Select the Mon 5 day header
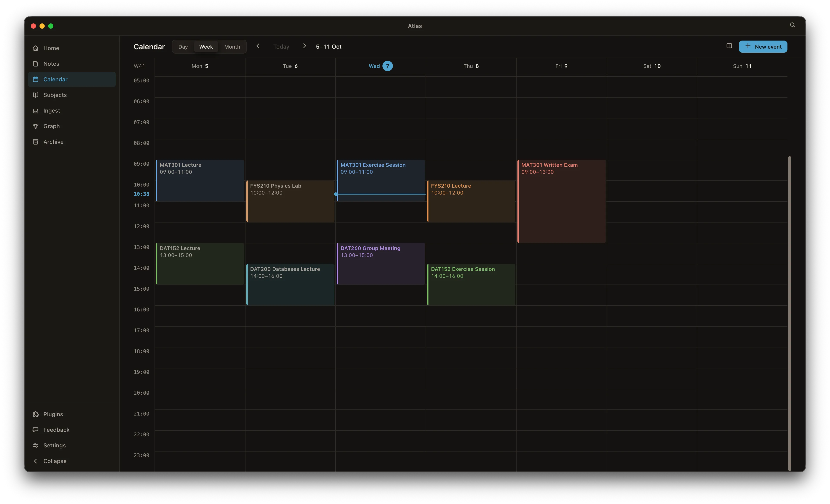The height and width of the screenshot is (504, 830). [200, 66]
